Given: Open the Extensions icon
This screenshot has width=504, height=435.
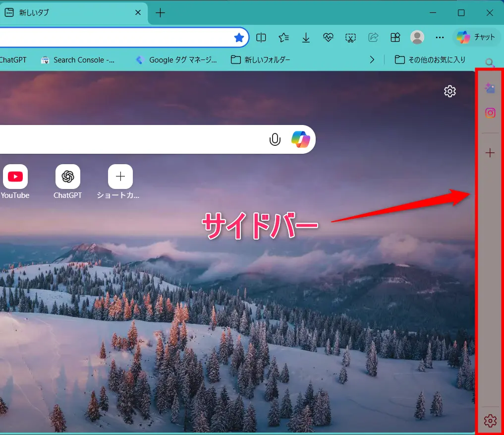Looking at the screenshot, I should click(x=395, y=37).
